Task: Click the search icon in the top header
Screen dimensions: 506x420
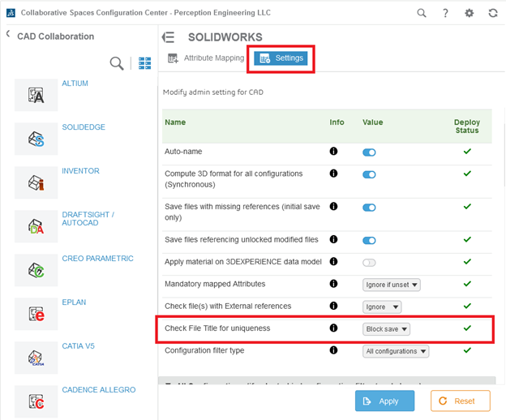Action: point(422,13)
